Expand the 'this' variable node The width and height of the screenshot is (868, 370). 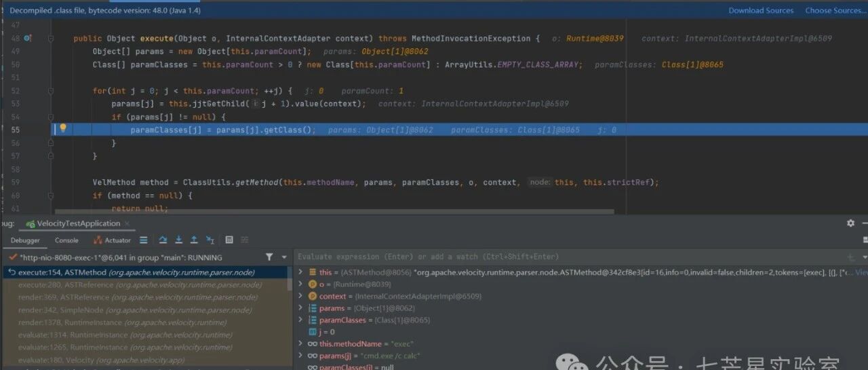click(300, 272)
